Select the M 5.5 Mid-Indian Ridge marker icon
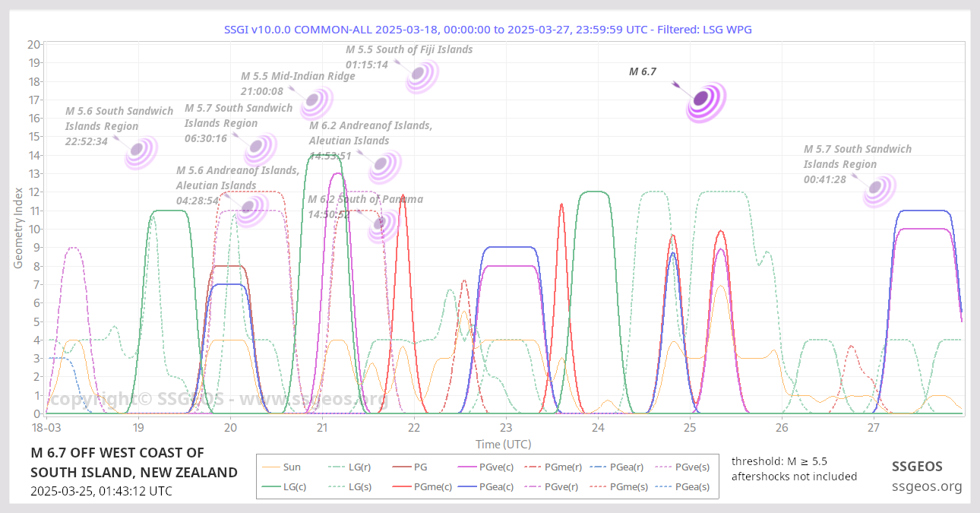 point(315,101)
